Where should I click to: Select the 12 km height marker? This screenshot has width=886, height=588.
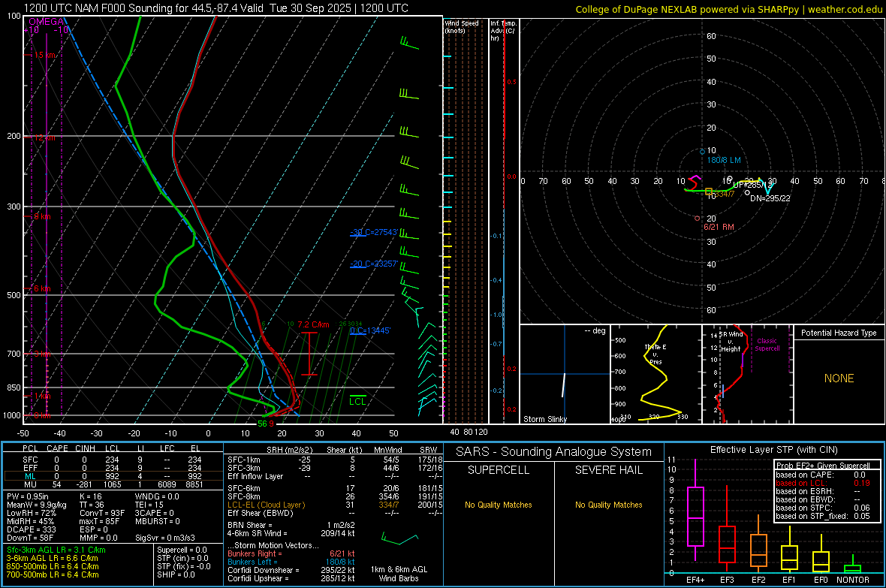click(43, 137)
